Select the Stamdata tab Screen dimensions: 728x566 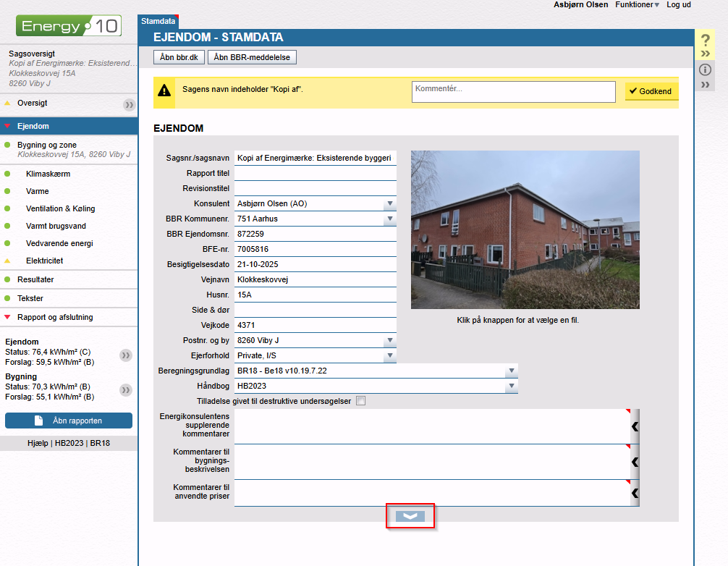pos(158,22)
